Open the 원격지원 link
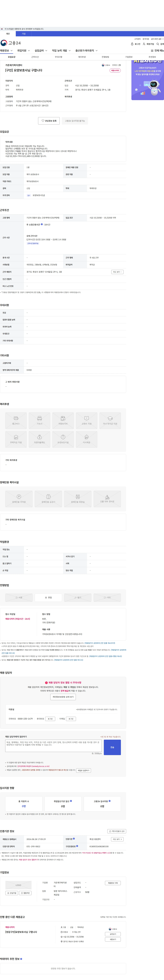This screenshot has height=980, width=164. [146, 39]
